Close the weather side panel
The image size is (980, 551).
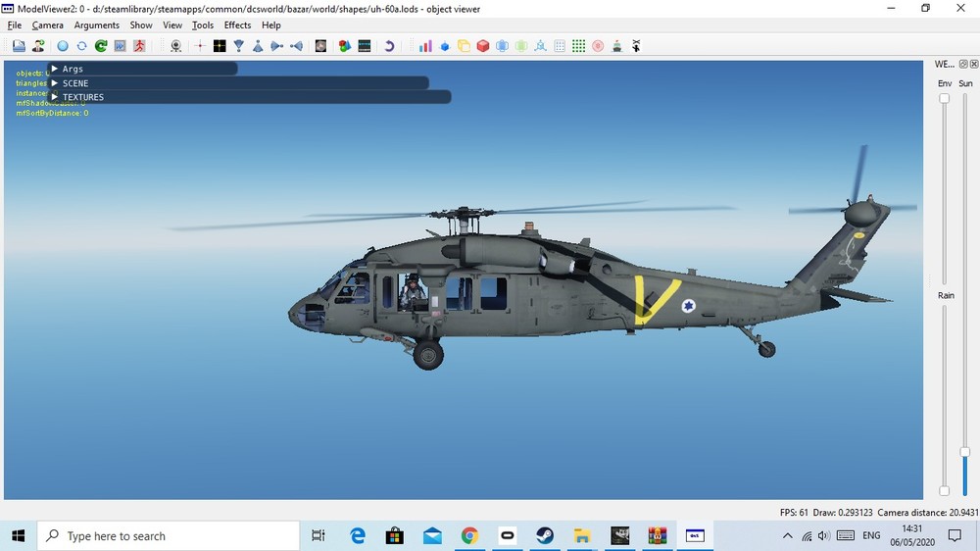(974, 65)
